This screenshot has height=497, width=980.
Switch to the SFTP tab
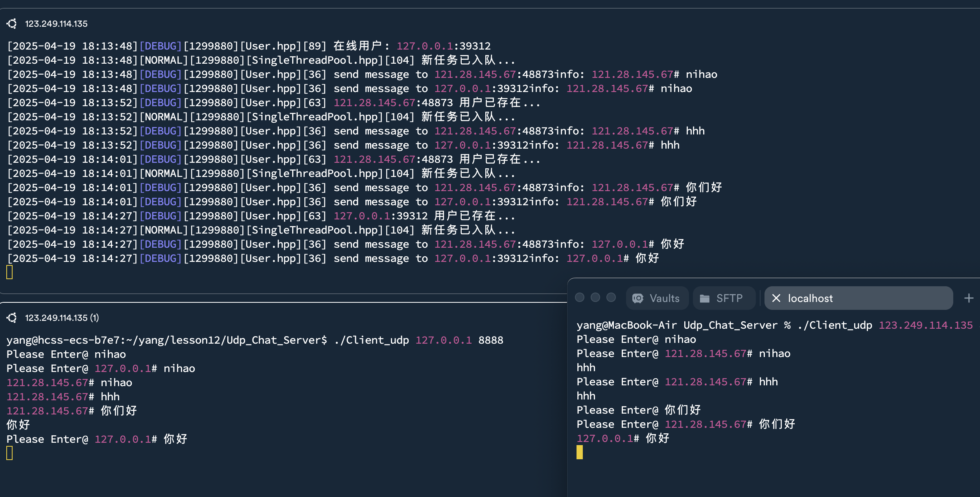pos(729,298)
